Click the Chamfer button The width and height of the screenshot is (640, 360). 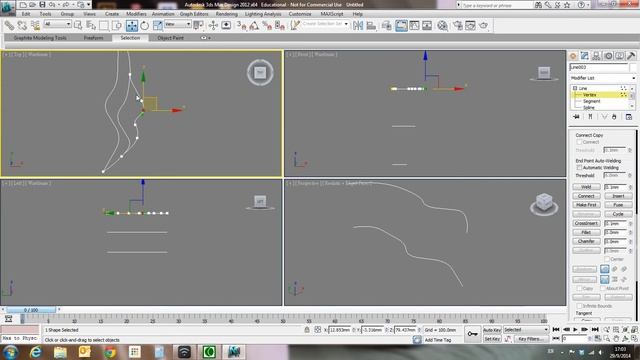coord(586,241)
